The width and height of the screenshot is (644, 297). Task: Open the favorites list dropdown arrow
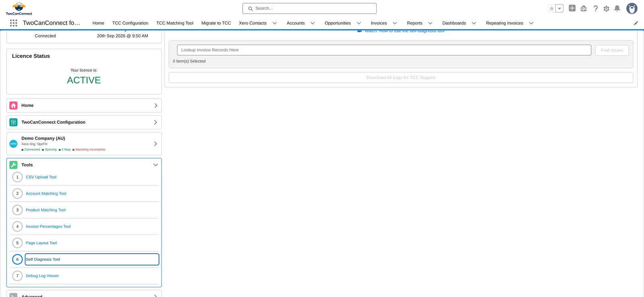(x=559, y=8)
